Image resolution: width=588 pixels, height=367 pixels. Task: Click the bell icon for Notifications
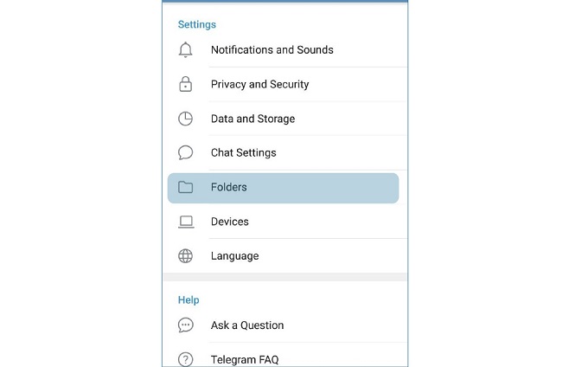click(185, 49)
